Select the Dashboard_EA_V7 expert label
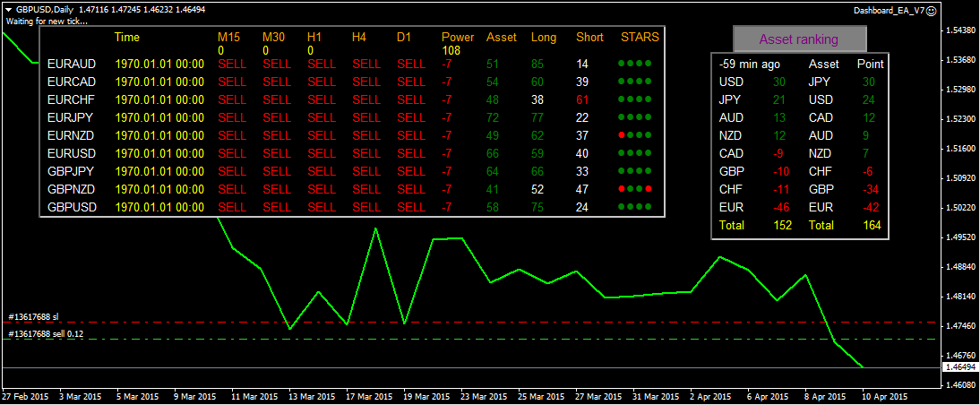 tap(889, 11)
